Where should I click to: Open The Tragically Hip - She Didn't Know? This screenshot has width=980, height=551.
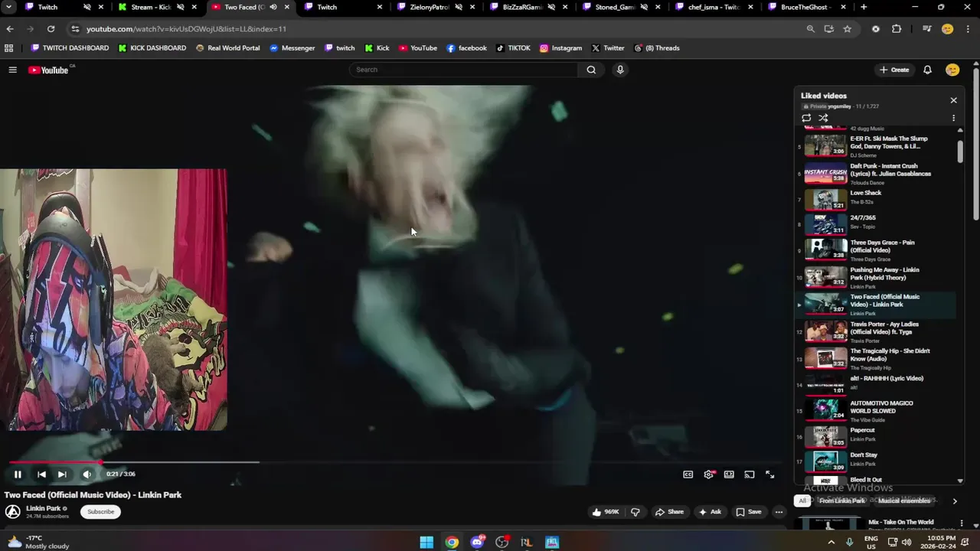coord(874,358)
